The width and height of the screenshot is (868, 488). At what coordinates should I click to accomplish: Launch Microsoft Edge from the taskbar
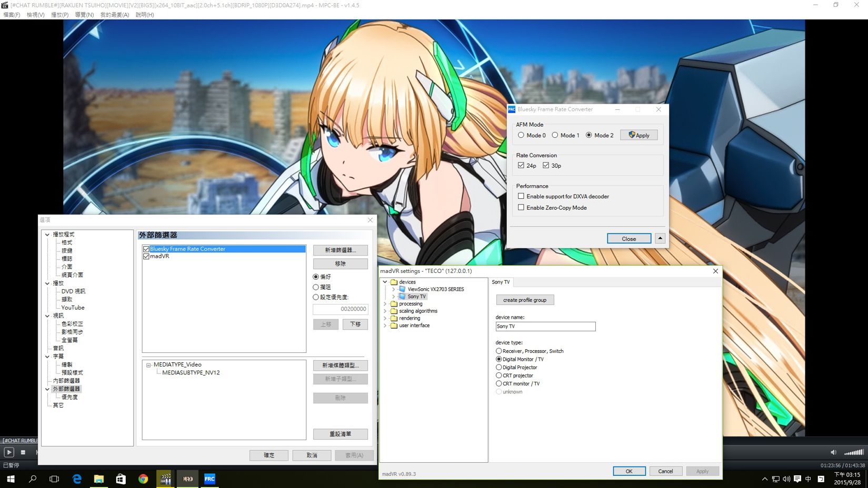[77, 479]
